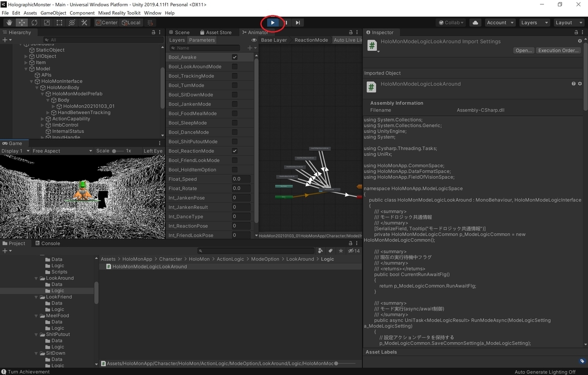Image resolution: width=588 pixels, height=375 pixels.
Task: Uncheck Bool_ReactionMode parameter
Action: (x=235, y=151)
